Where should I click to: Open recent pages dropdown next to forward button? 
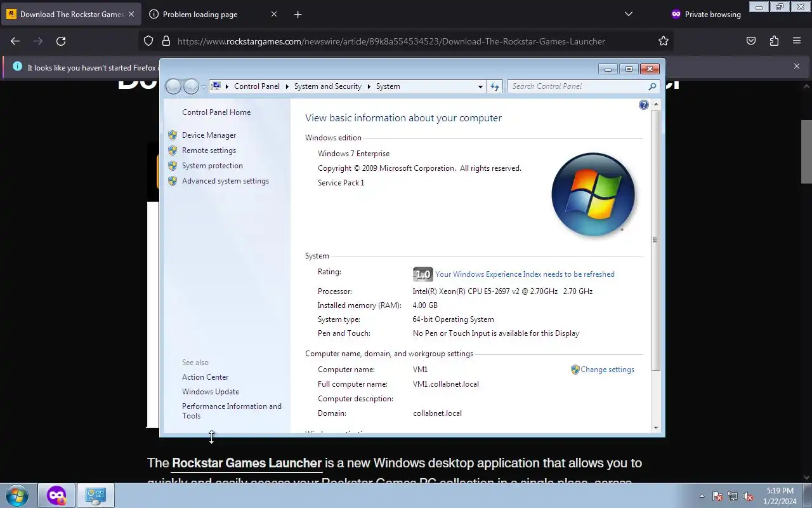pyautogui.click(x=204, y=86)
